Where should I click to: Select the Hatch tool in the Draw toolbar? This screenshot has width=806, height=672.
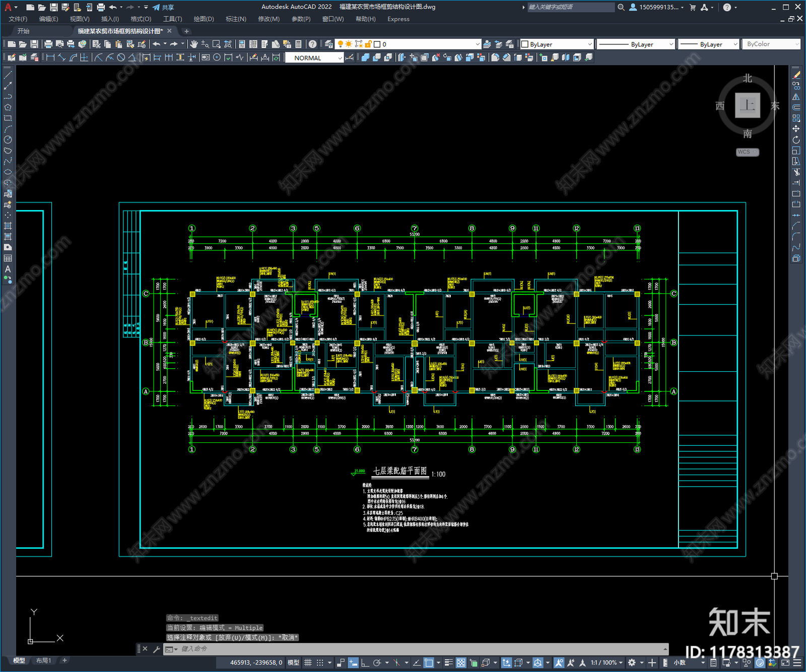tap(8, 226)
